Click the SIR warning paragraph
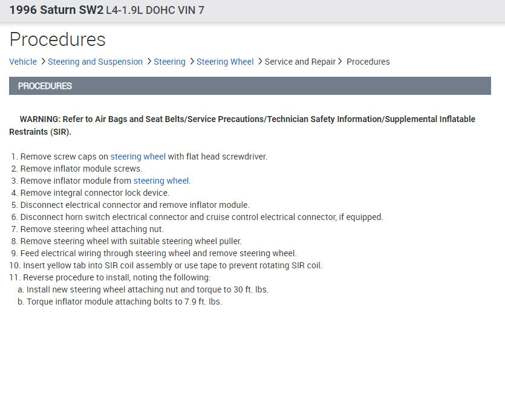 click(242, 125)
